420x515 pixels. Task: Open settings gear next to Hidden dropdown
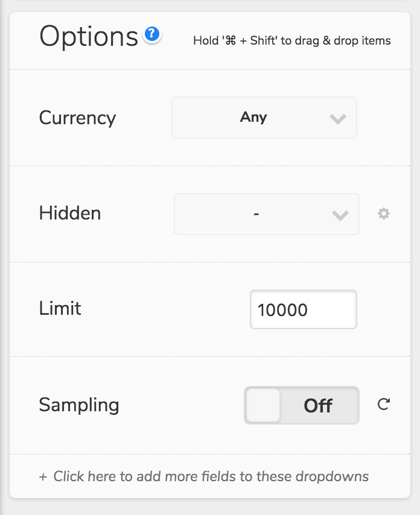coord(384,213)
